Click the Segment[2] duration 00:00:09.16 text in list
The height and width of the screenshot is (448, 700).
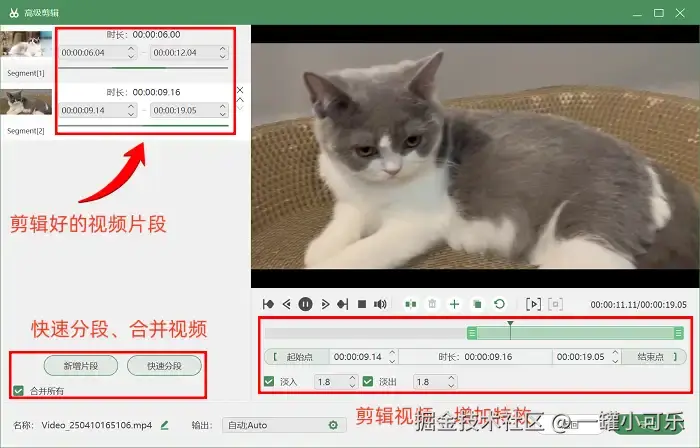point(156,92)
